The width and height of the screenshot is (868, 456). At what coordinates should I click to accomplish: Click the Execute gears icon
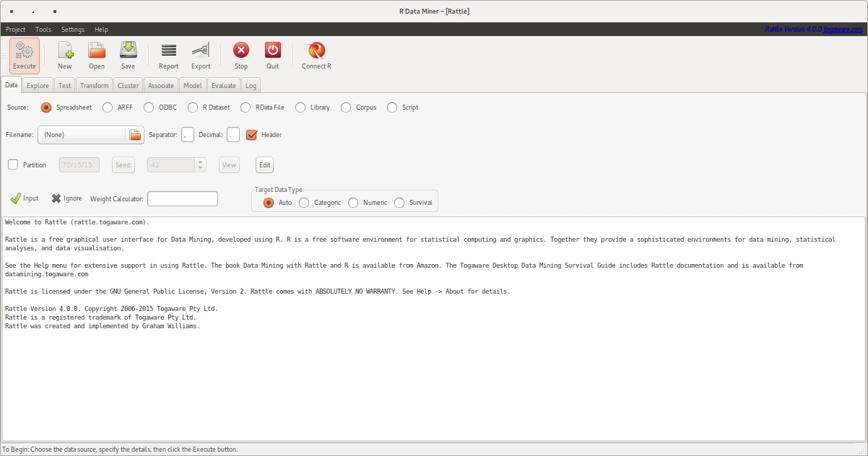click(25, 51)
